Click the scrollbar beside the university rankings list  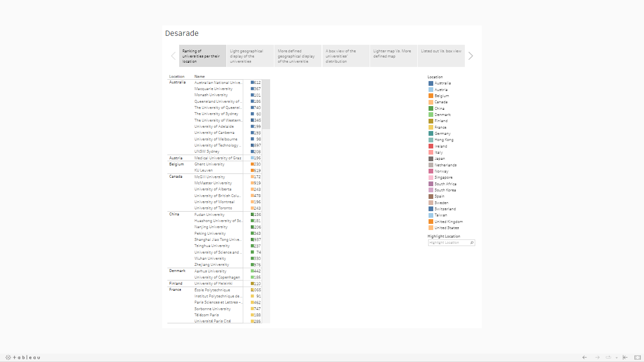(267, 104)
